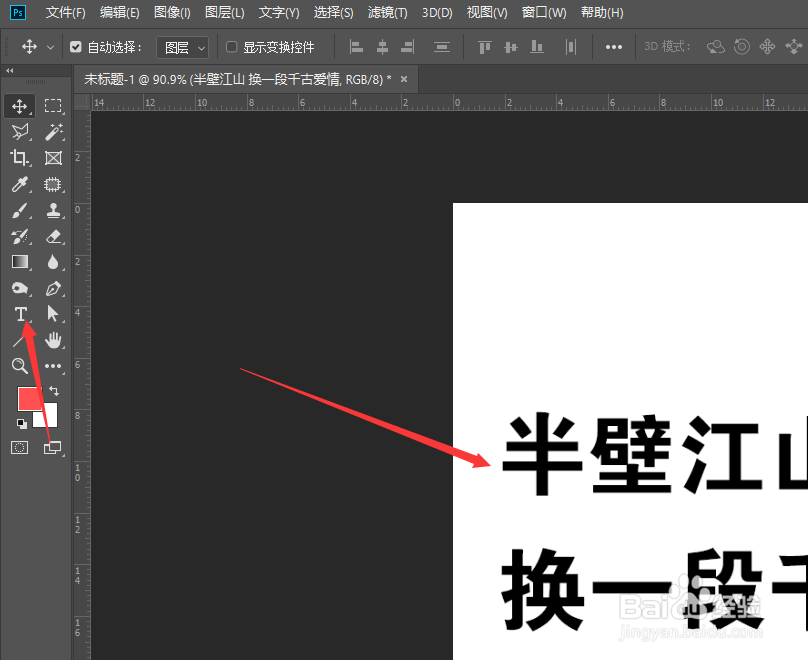Screen dimensions: 808x660
Task: Align bottom edges
Action: 537,47
